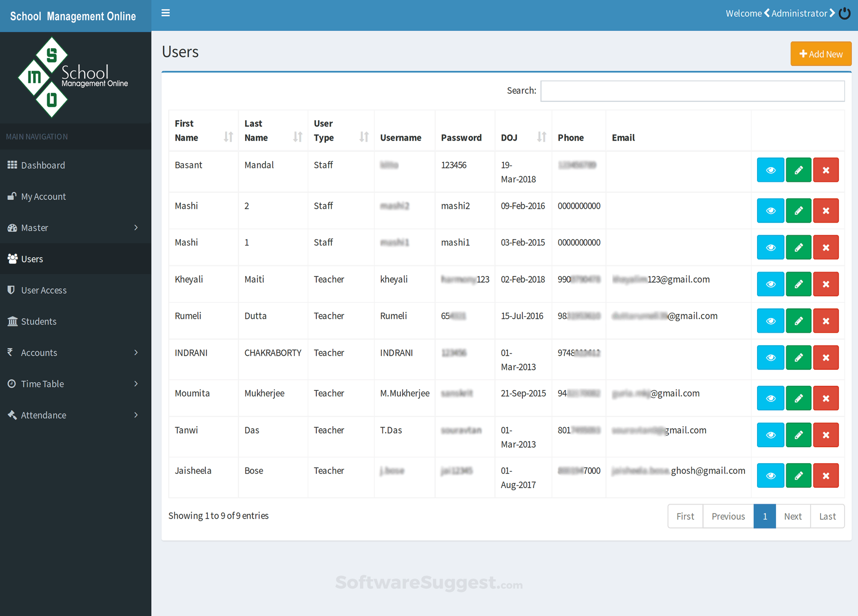Click the power logout icon
The image size is (858, 616).
[844, 13]
